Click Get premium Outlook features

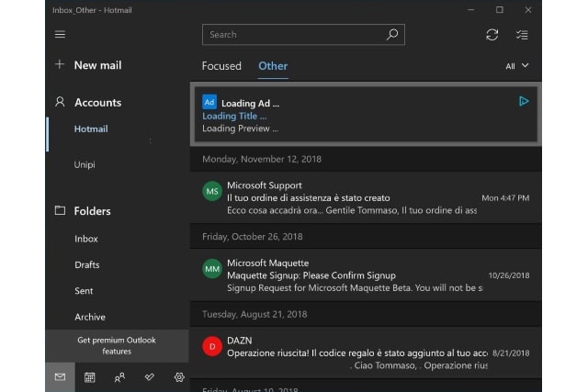click(117, 346)
